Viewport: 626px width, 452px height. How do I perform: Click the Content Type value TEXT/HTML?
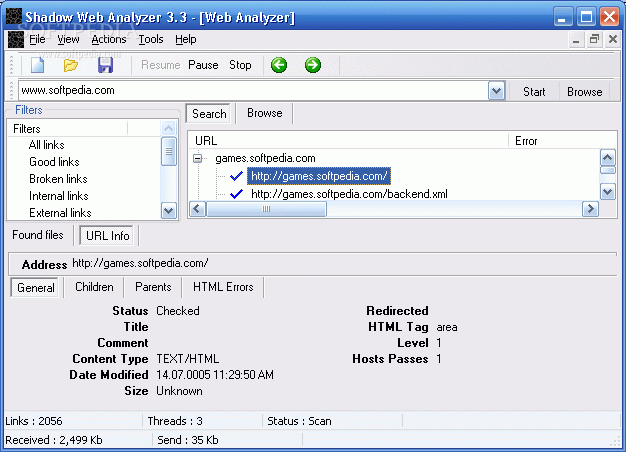(188, 359)
